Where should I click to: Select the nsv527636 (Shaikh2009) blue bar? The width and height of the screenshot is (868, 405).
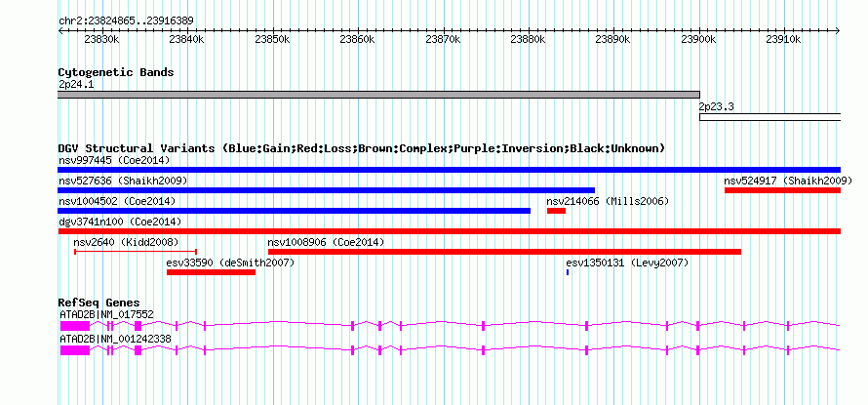coord(326,190)
